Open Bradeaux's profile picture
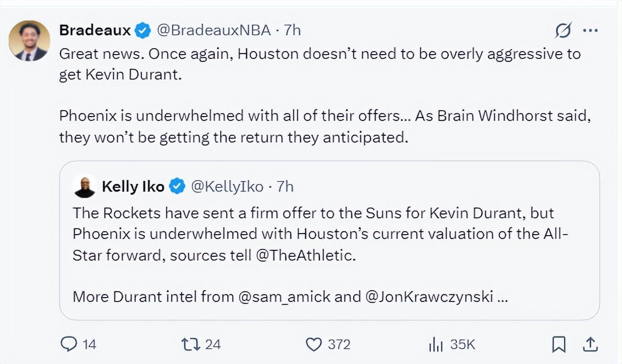This screenshot has height=364, width=622. tap(30, 41)
